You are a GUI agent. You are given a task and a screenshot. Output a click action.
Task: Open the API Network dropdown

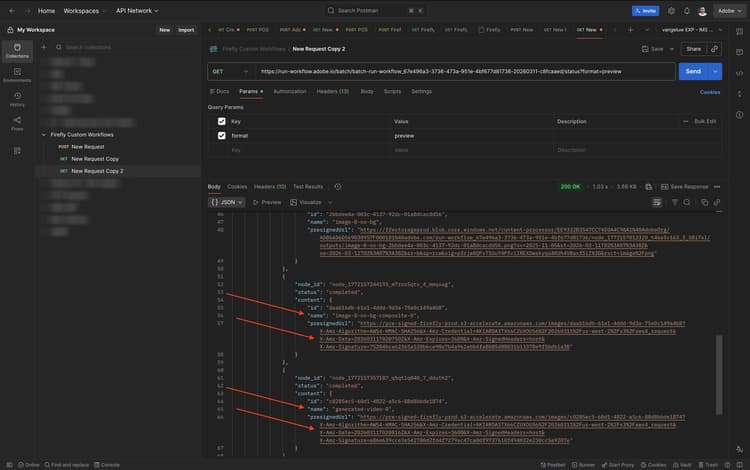137,11
